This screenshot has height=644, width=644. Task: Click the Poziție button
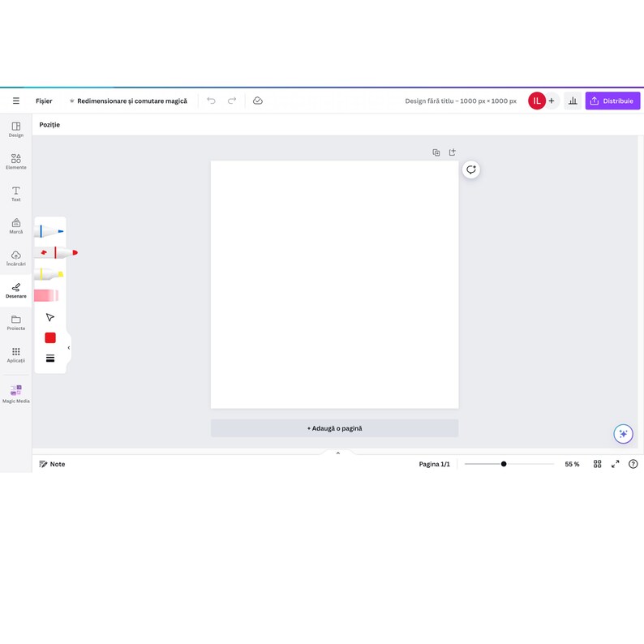pyautogui.click(x=49, y=124)
